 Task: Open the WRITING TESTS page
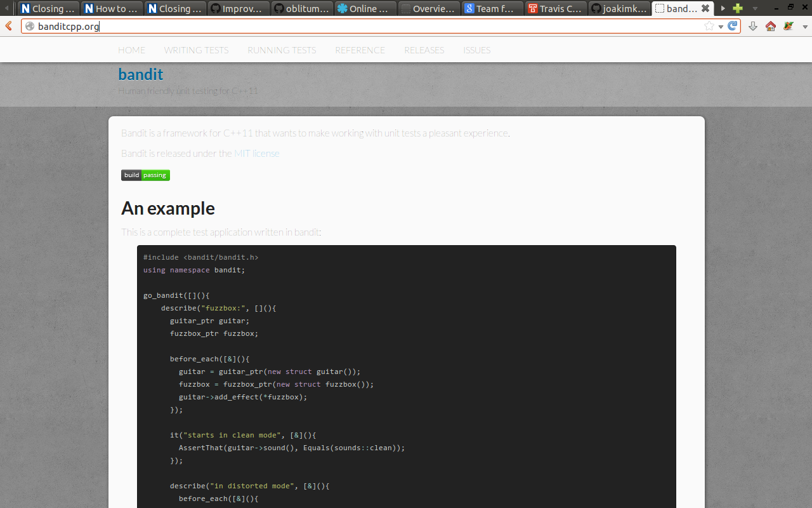[196, 50]
